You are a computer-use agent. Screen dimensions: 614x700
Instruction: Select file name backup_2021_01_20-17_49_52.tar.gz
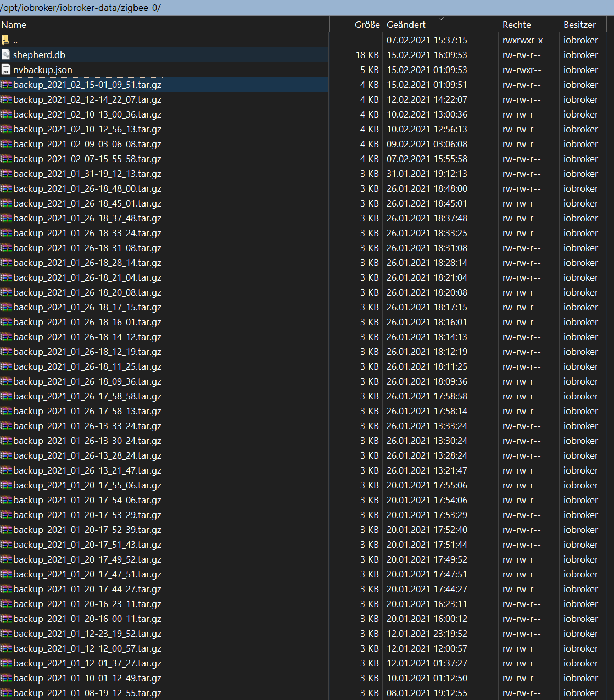(x=87, y=559)
